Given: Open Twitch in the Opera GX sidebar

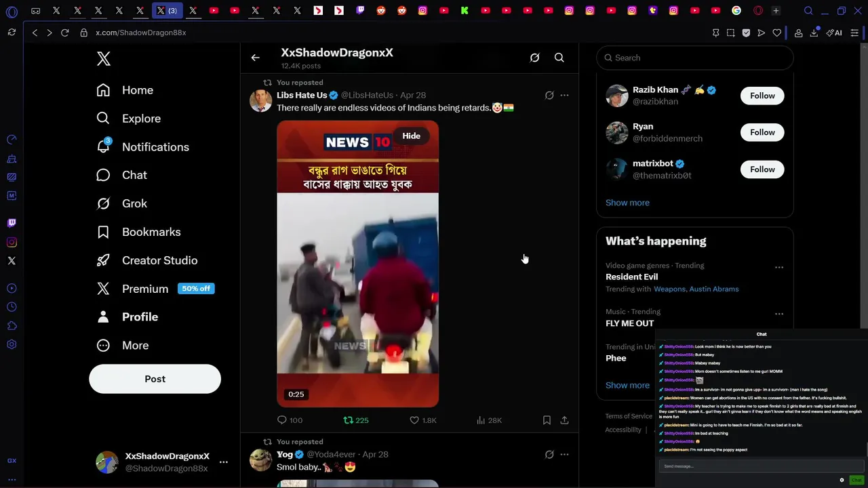Looking at the screenshot, I should coord(12,222).
